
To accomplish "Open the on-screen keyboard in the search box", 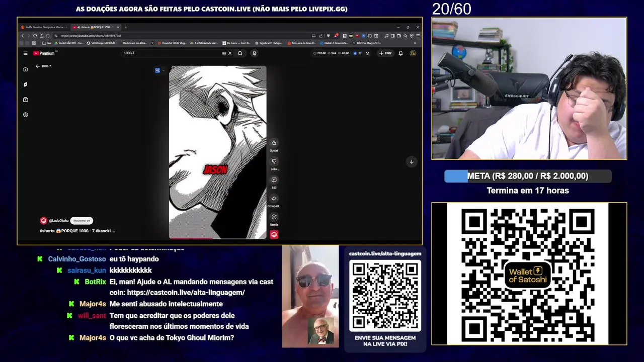I will pos(224,53).
